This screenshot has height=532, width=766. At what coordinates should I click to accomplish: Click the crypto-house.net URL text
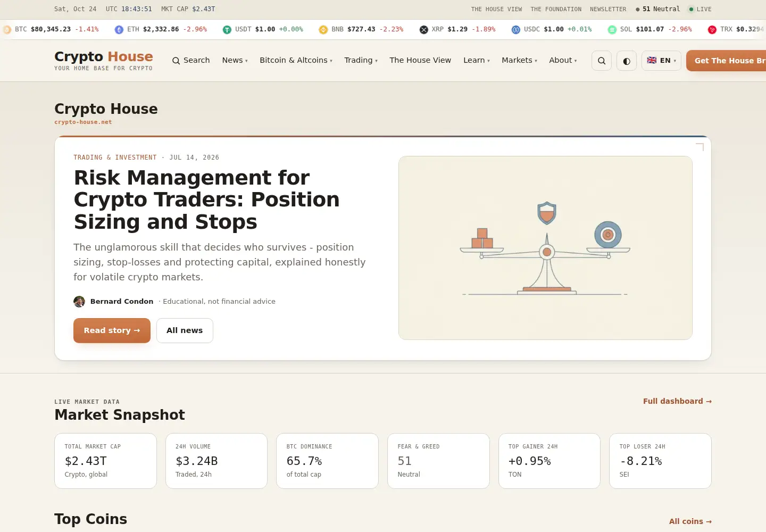pos(83,122)
